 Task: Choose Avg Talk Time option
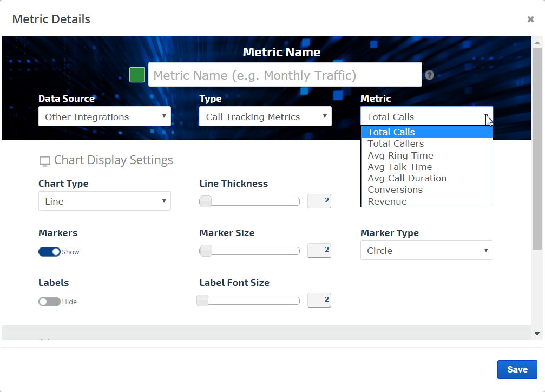click(427, 167)
